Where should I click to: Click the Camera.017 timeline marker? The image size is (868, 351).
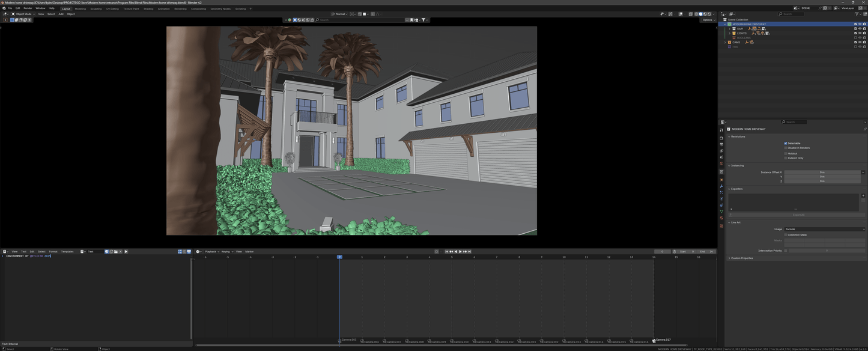(654, 340)
